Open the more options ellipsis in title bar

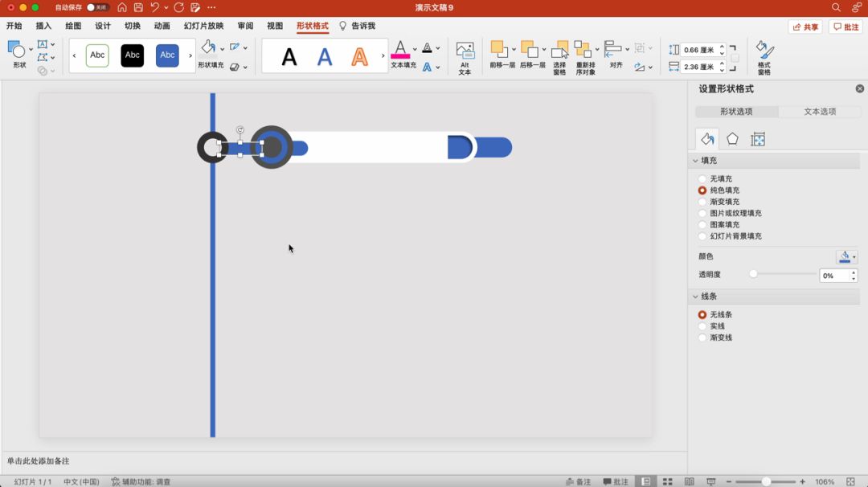coord(211,8)
